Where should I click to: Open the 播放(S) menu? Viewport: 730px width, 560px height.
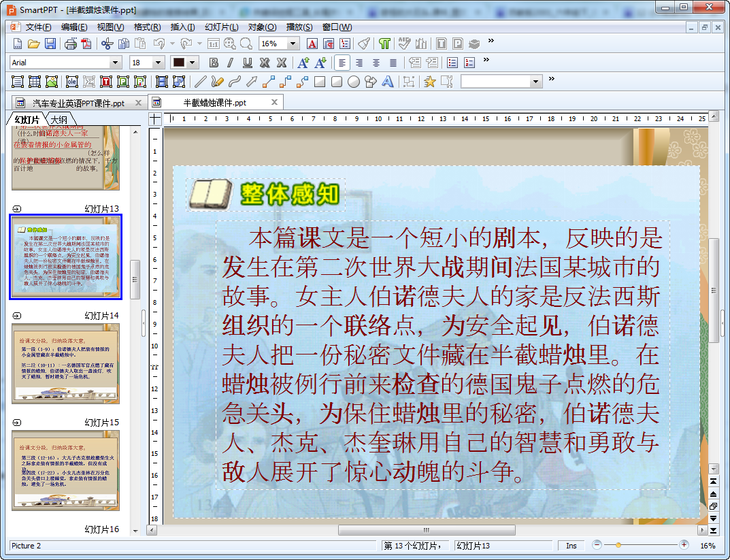click(x=299, y=27)
